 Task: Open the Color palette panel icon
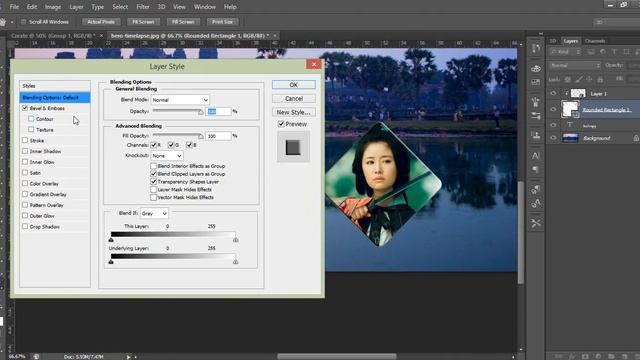point(536,69)
